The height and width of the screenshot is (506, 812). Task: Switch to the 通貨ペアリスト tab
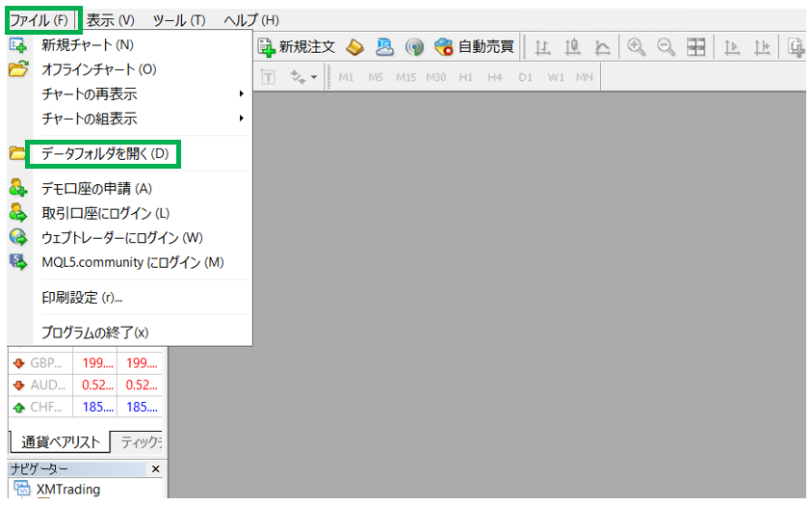pos(60,441)
